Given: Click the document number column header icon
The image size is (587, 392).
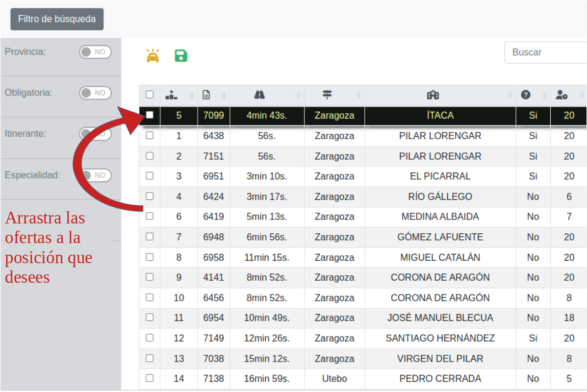Looking at the screenshot, I should tap(206, 95).
